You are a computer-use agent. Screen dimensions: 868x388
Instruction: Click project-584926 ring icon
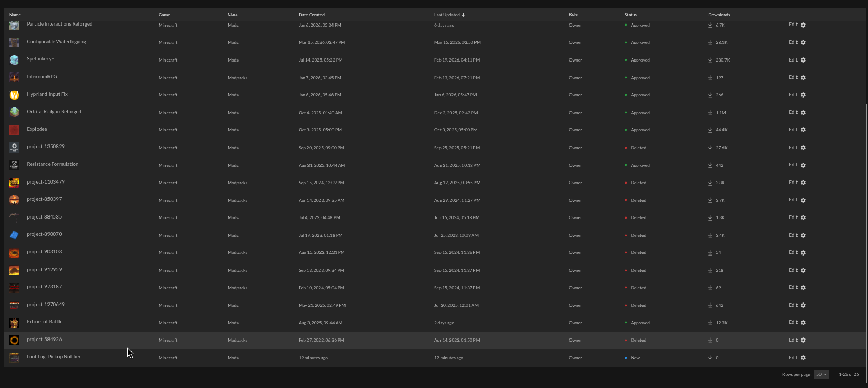14,340
